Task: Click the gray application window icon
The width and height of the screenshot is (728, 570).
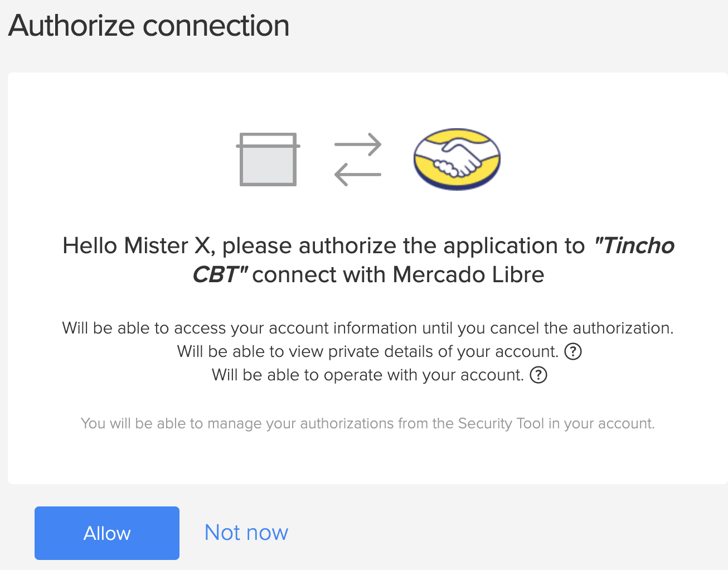Action: coord(268,160)
